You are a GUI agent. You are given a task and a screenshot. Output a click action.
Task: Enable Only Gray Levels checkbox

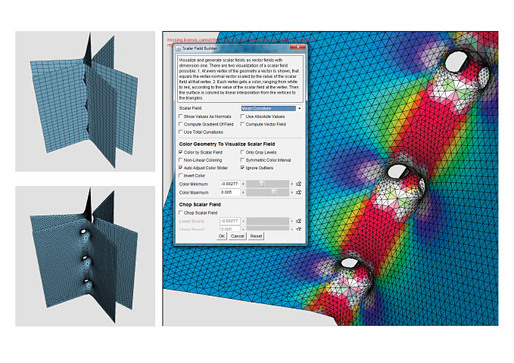click(x=243, y=152)
